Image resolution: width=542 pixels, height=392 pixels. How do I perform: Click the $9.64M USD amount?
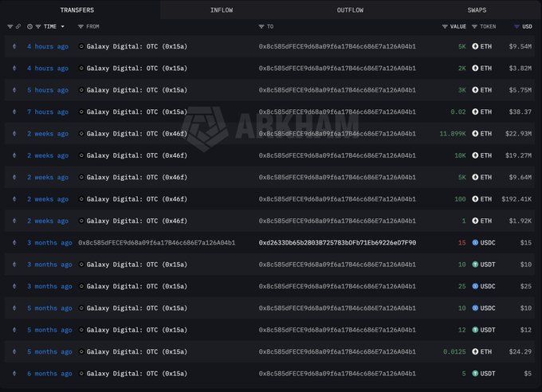520,178
